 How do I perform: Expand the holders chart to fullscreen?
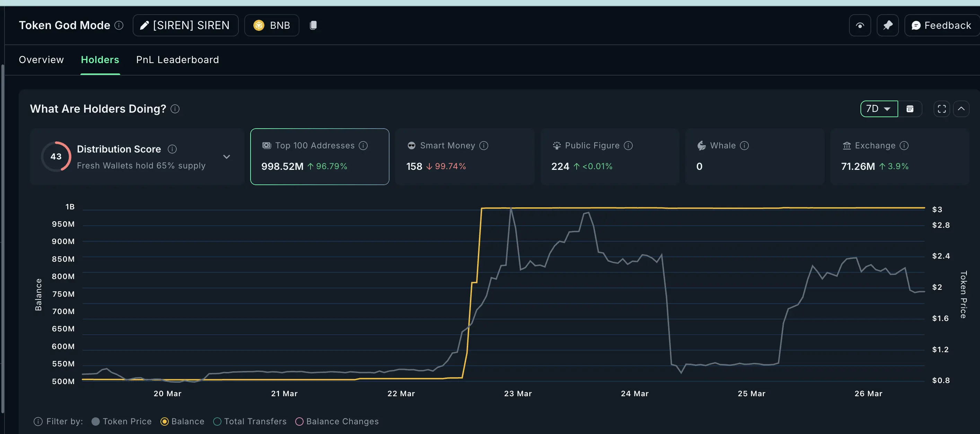(x=941, y=109)
